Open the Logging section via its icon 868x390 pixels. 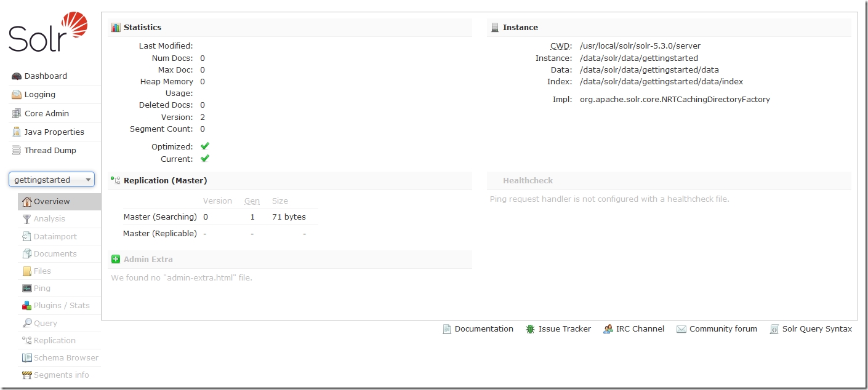[x=15, y=94]
